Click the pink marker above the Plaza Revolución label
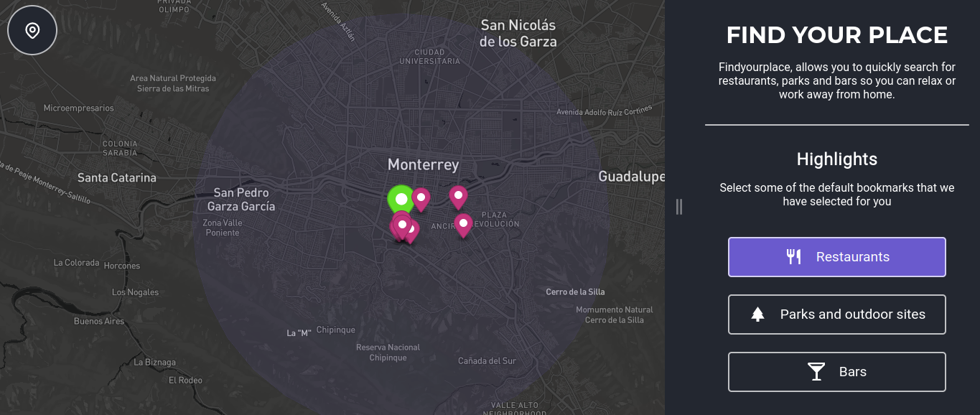 coord(458,197)
